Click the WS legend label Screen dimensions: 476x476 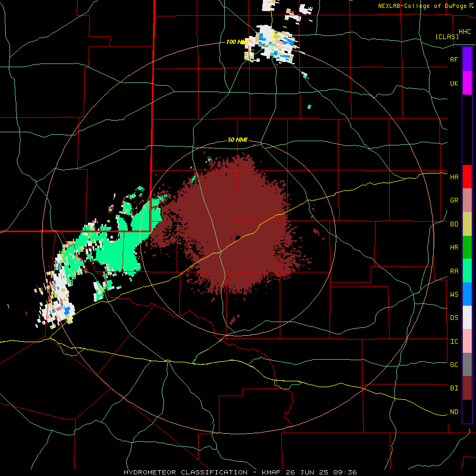pyautogui.click(x=454, y=294)
